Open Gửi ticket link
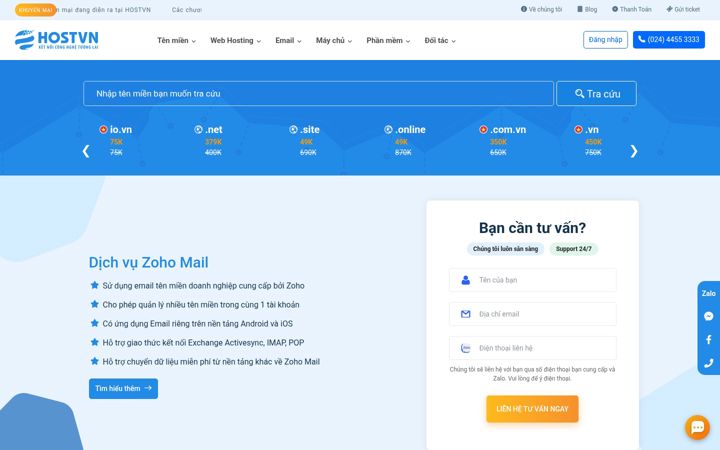Viewport: 720px width, 450px height. 683,9
